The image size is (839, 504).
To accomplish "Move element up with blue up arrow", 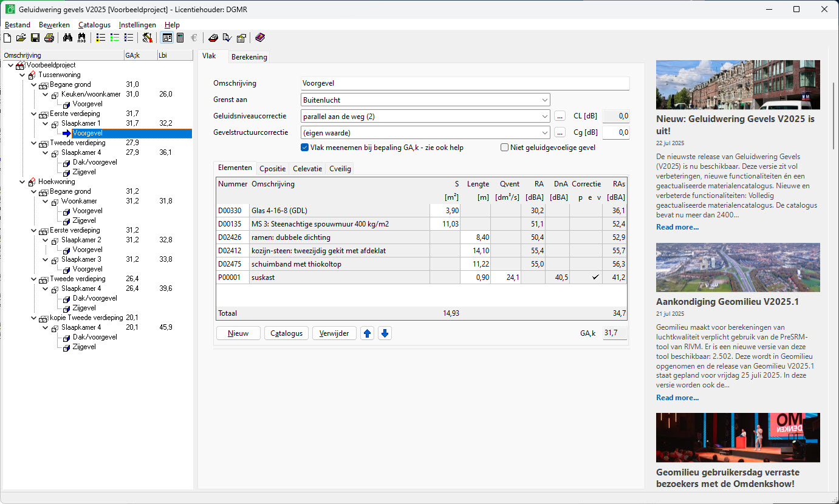I will coord(367,333).
